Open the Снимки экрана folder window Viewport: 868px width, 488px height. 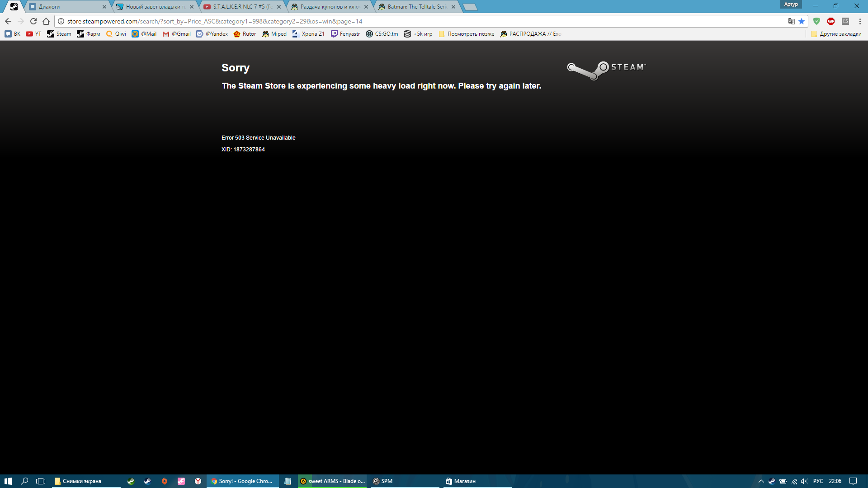86,481
